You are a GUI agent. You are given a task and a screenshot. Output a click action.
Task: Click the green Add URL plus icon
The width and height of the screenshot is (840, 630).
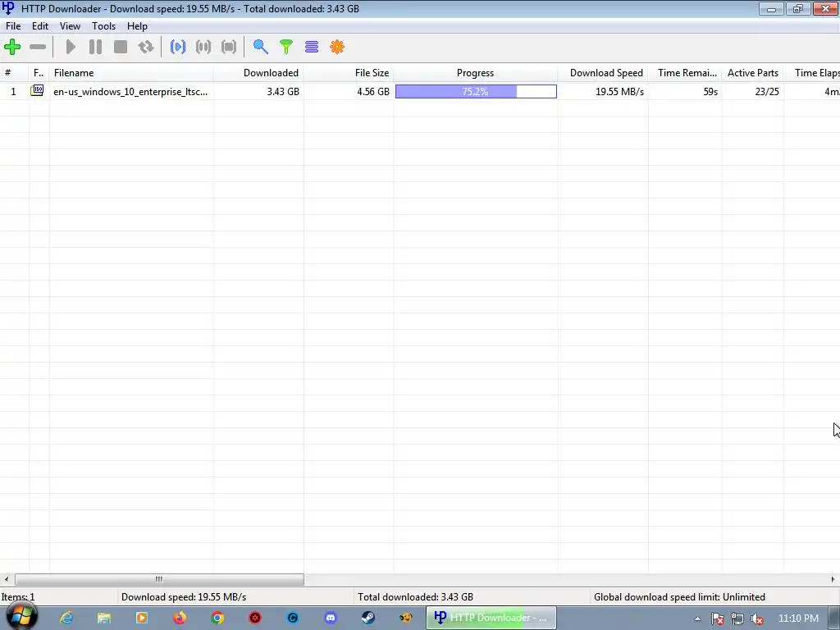(12, 47)
